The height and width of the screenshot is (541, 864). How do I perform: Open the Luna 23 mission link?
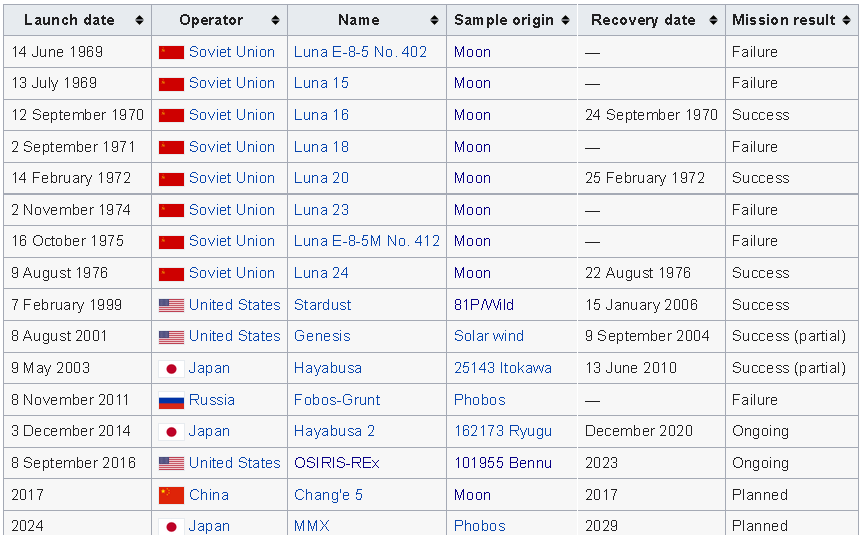tap(321, 210)
